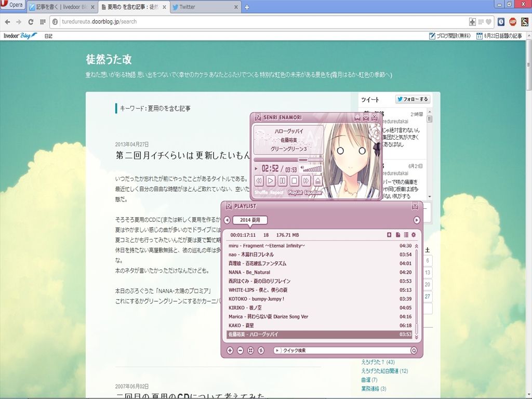532x399 pixels.
Task: Click the playlist vertical scrollbar
Action: (x=416, y=291)
